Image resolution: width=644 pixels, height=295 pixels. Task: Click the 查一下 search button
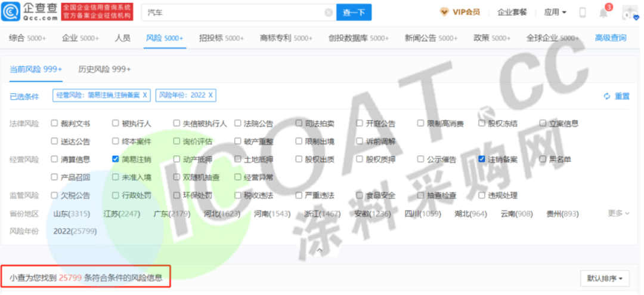click(354, 13)
